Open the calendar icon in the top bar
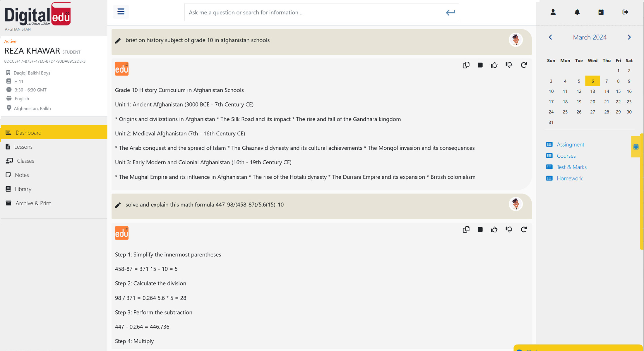Screen dimensions: 644x351 click(601, 12)
